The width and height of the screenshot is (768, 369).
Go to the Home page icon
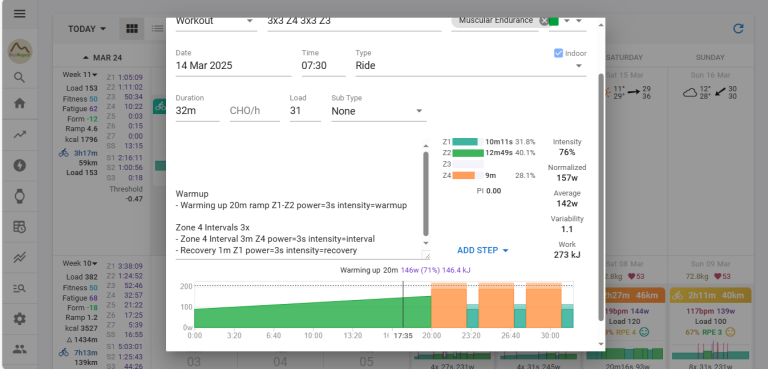coord(20,103)
